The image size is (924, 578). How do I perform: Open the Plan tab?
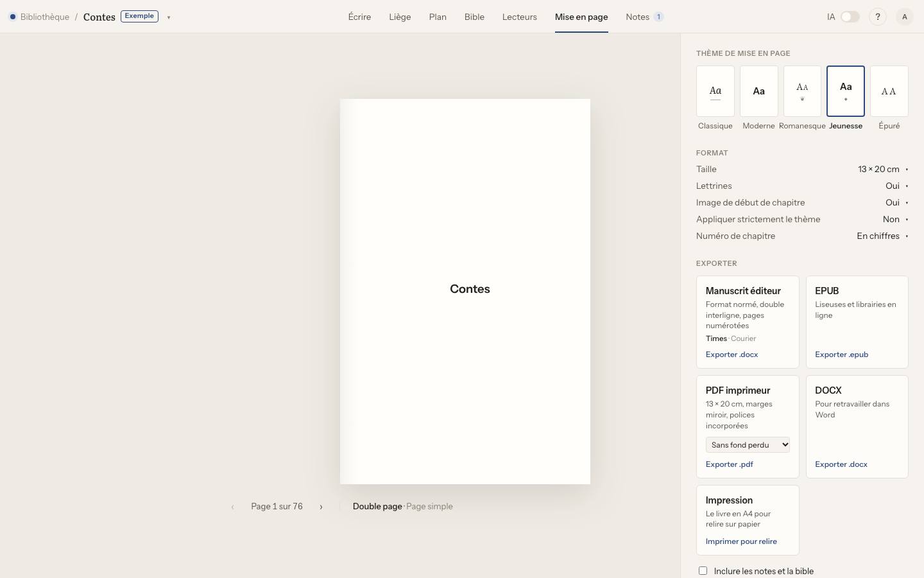coord(438,17)
